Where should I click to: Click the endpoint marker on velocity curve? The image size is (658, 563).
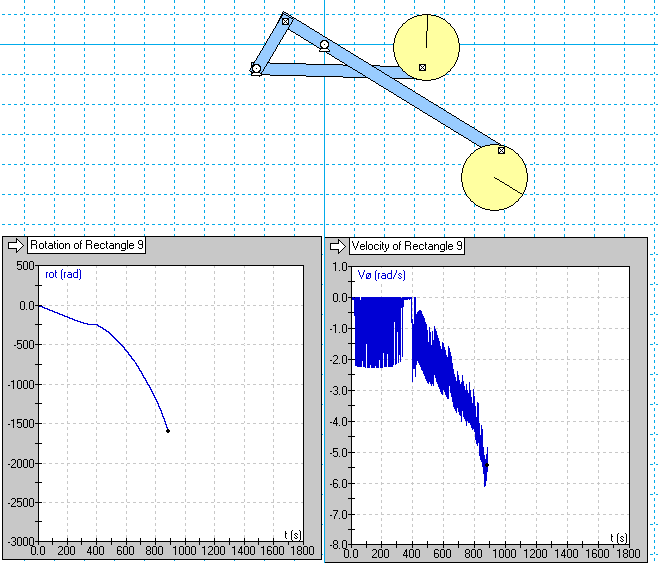coord(487,465)
